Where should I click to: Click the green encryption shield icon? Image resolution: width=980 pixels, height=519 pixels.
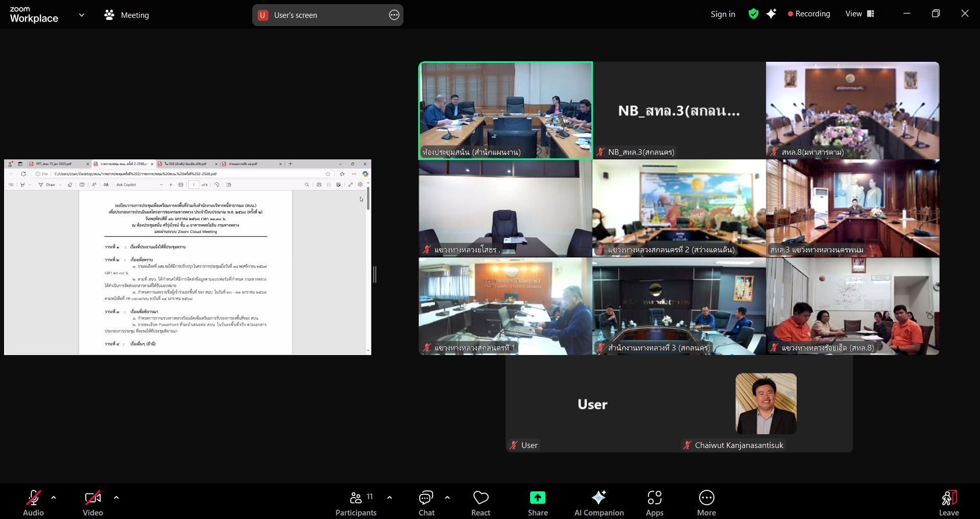click(753, 14)
